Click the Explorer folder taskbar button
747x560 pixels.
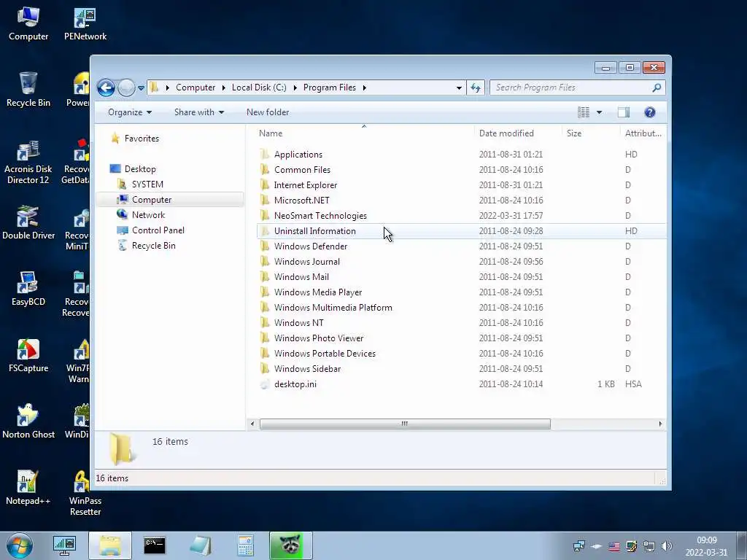coord(110,545)
